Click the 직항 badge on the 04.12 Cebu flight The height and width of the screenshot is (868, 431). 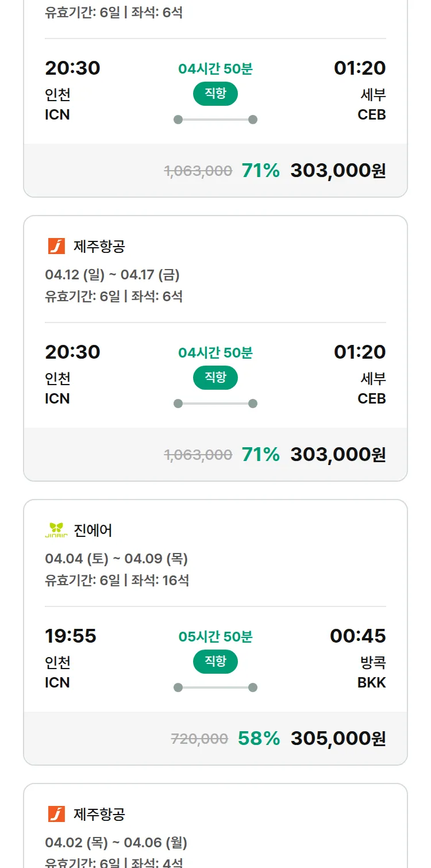pos(215,378)
